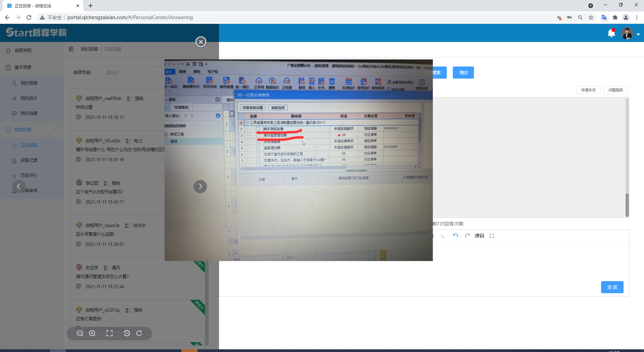Collapse the sidebar with hamburger icon

[71, 49]
